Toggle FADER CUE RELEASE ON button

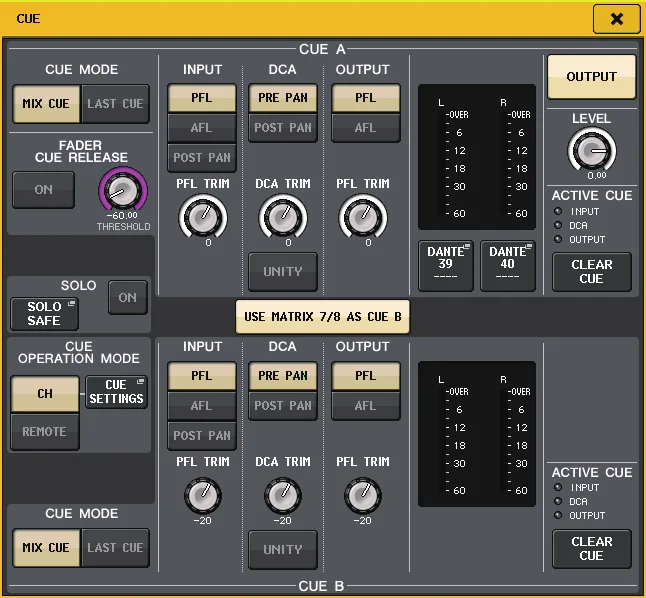click(x=43, y=190)
